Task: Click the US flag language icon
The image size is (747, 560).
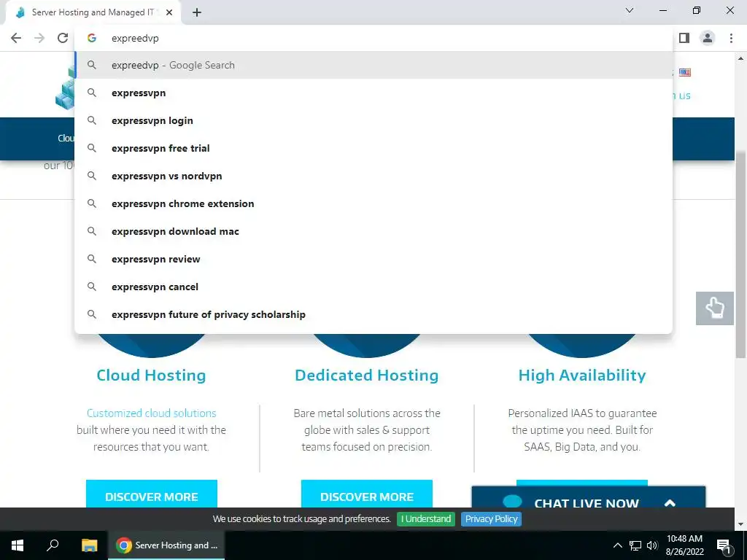Action: coord(685,72)
